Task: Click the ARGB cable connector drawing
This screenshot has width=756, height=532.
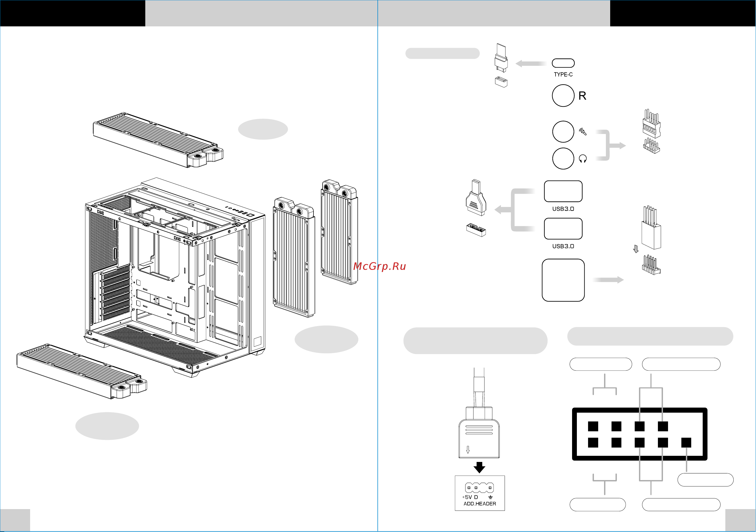Action: 479,413
